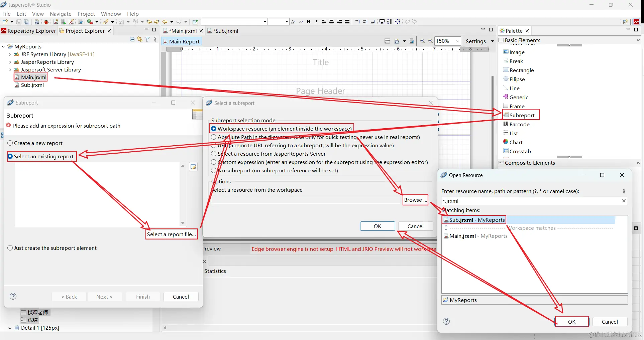
Task: Select the Crosstab element in the palette
Action: 517,152
